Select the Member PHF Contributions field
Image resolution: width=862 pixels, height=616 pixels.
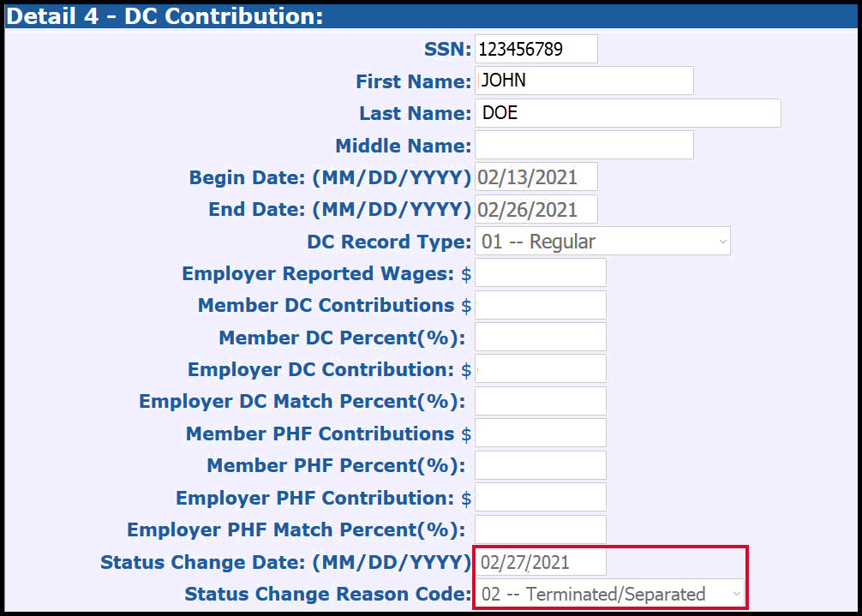click(x=540, y=433)
